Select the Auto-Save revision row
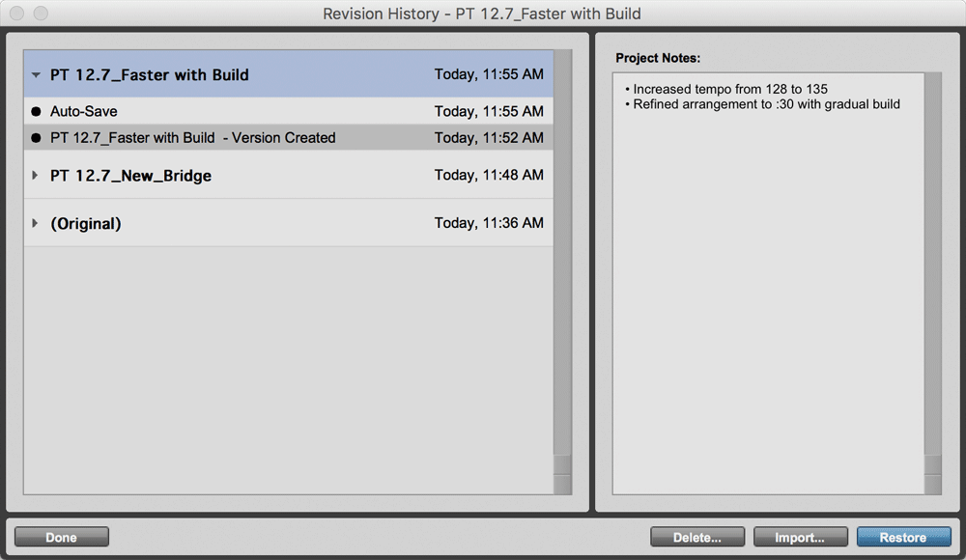This screenshot has width=966, height=560. (288, 111)
